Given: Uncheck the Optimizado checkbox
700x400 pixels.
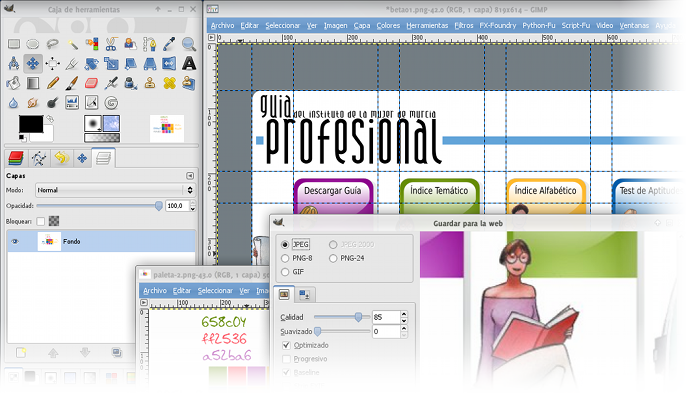Looking at the screenshot, I should point(286,346).
